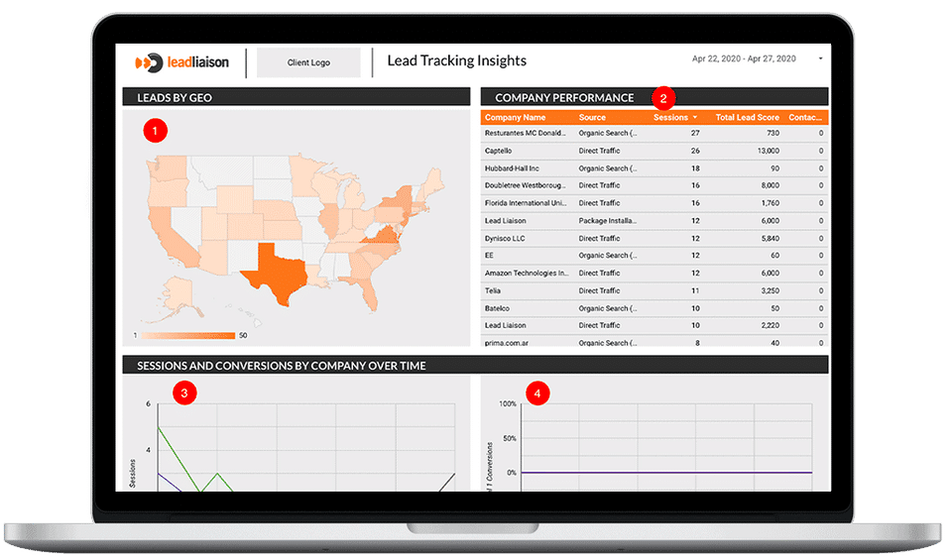Sort by the Company Name column header
952x560 pixels.
click(515, 118)
